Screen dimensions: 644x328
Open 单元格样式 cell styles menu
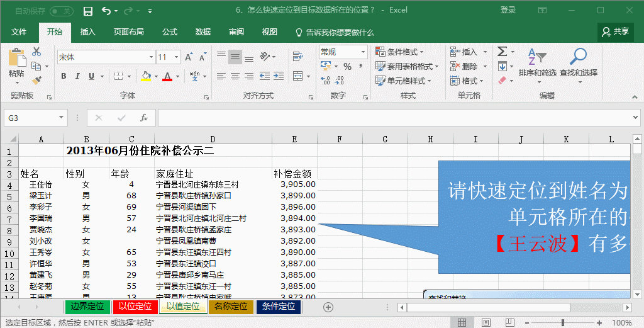403,81
